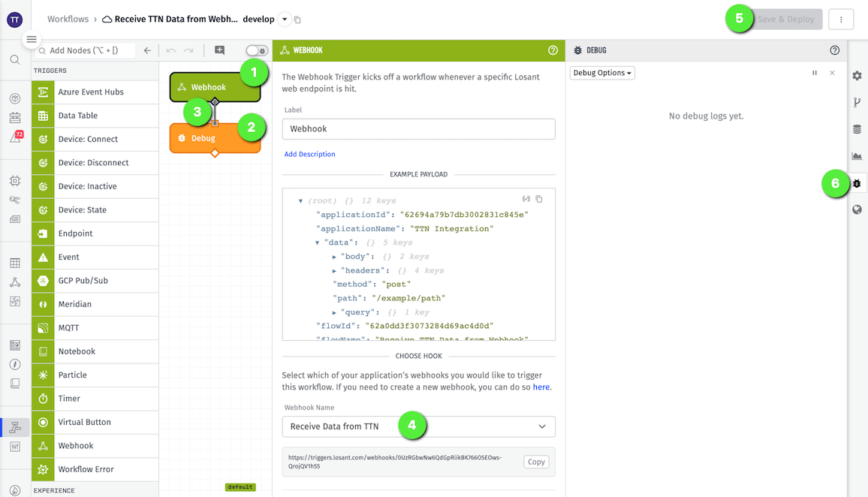The image size is (868, 497).
Task: Open the globals globe icon tab
Action: 857,209
